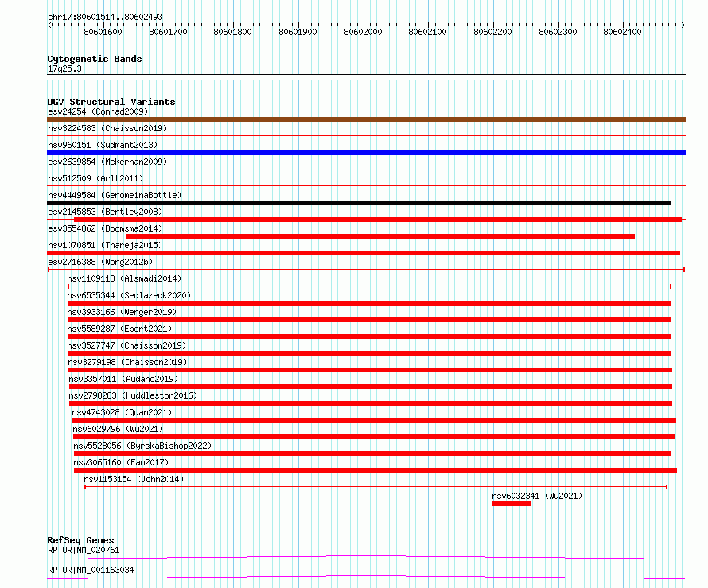Select the nsv6535344 (Sedlazeck2020) variant bar
The height and width of the screenshot is (588, 708).
coord(369,303)
